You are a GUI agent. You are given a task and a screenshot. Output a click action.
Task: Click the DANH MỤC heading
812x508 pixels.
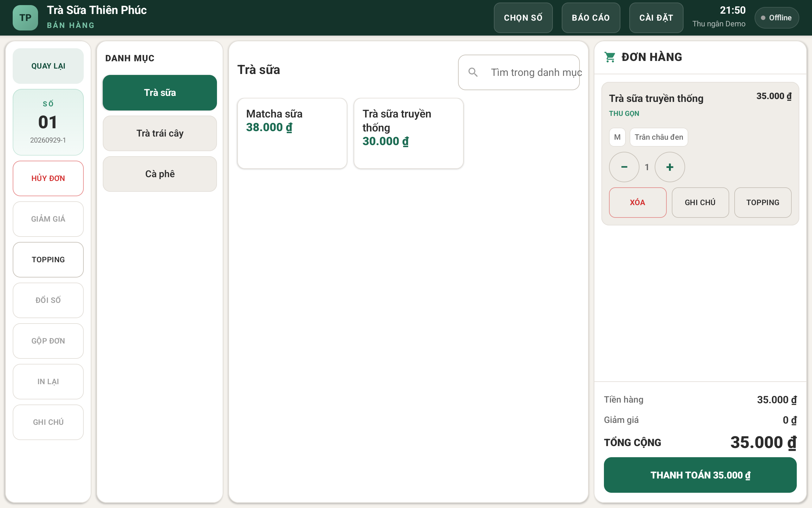coord(130,58)
